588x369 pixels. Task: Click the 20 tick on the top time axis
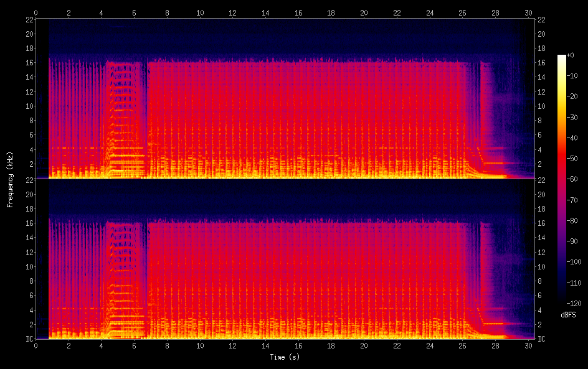(x=364, y=12)
